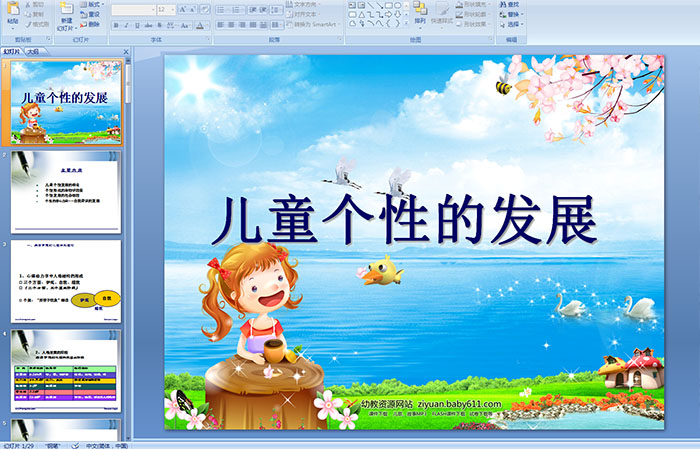Viewport: 700px width, 449px height.
Task: Select slide 2 thumbnail with pen image
Action: [x=66, y=191]
